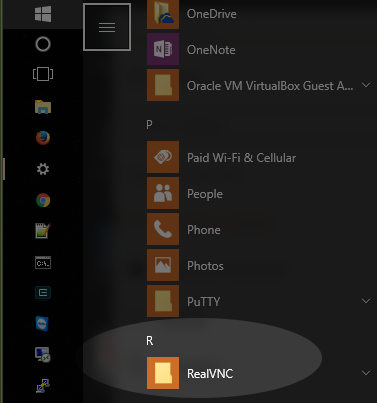Open Cortana search circle icon
377x403 pixels.
(x=43, y=44)
